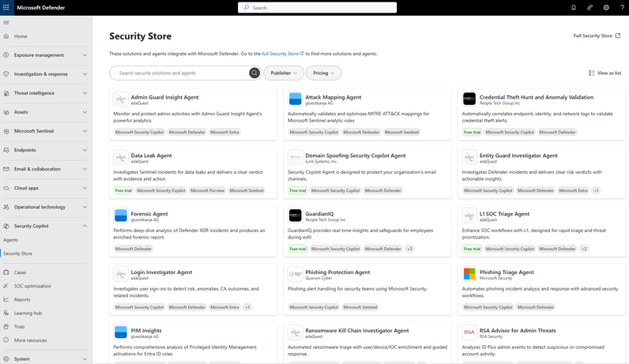
Task: Click the Reports chart icon
Action: coord(6,299)
